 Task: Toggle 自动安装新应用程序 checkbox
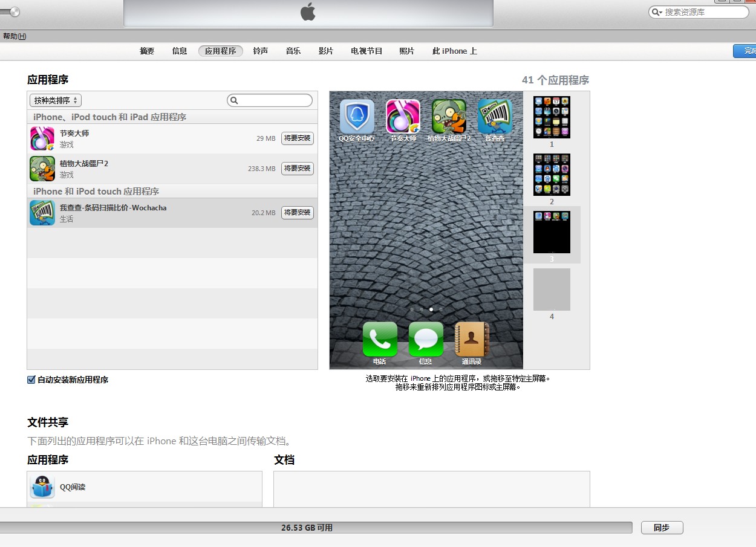[x=31, y=380]
